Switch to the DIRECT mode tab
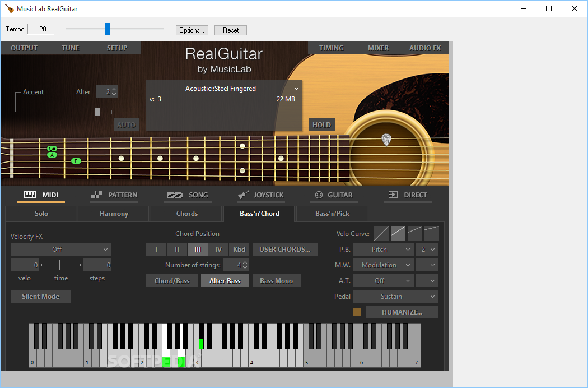 click(408, 195)
